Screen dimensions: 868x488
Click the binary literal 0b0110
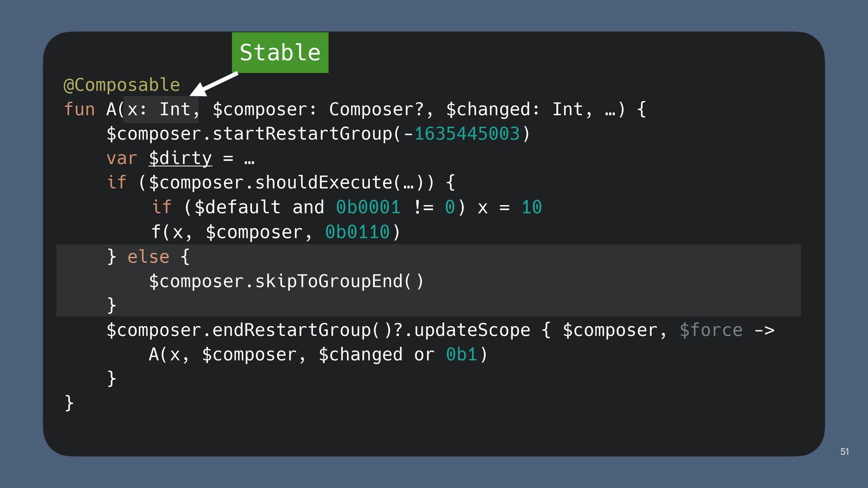click(x=357, y=232)
